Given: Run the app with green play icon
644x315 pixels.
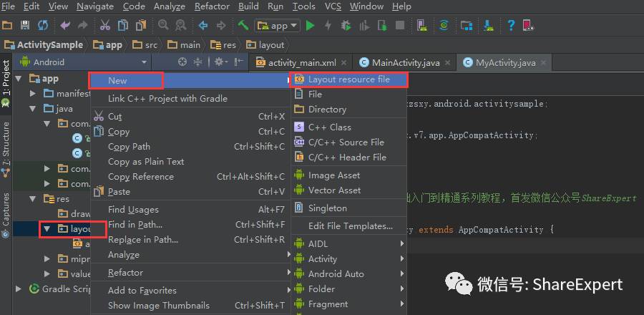Looking at the screenshot, I should (x=310, y=26).
